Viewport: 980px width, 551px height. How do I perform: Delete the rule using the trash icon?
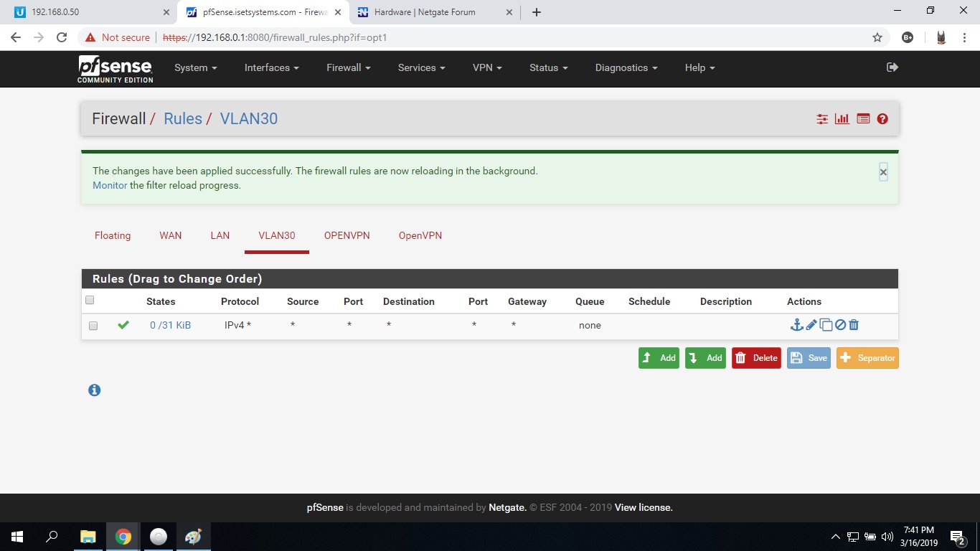pos(854,325)
